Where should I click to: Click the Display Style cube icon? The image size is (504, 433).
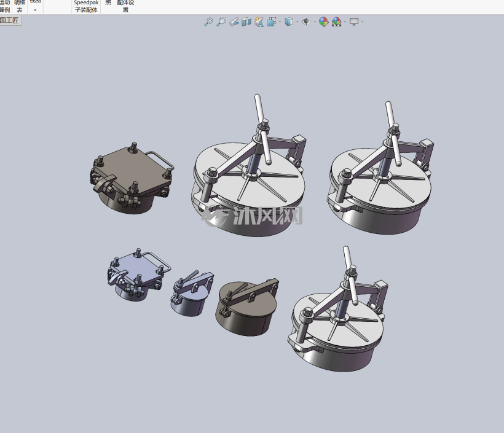point(289,21)
